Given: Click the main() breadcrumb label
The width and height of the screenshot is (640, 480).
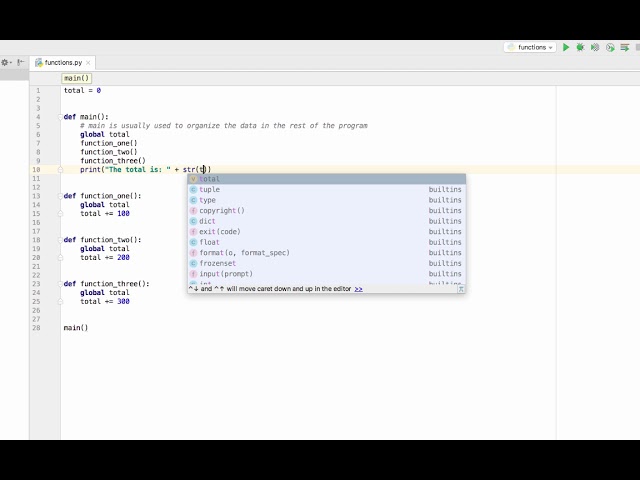Looking at the screenshot, I should (x=76, y=78).
